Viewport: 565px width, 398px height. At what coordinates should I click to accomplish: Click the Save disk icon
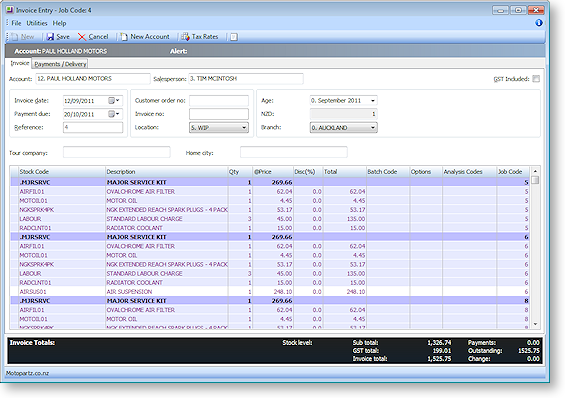click(x=50, y=37)
